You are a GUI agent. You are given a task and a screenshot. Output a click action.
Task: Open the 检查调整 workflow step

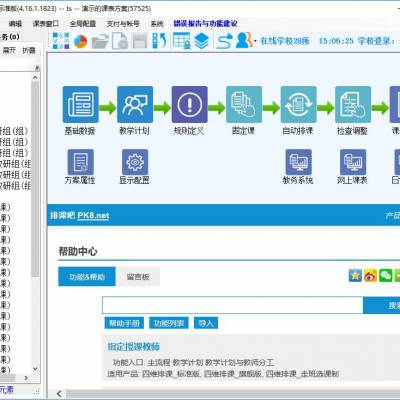pos(353,104)
